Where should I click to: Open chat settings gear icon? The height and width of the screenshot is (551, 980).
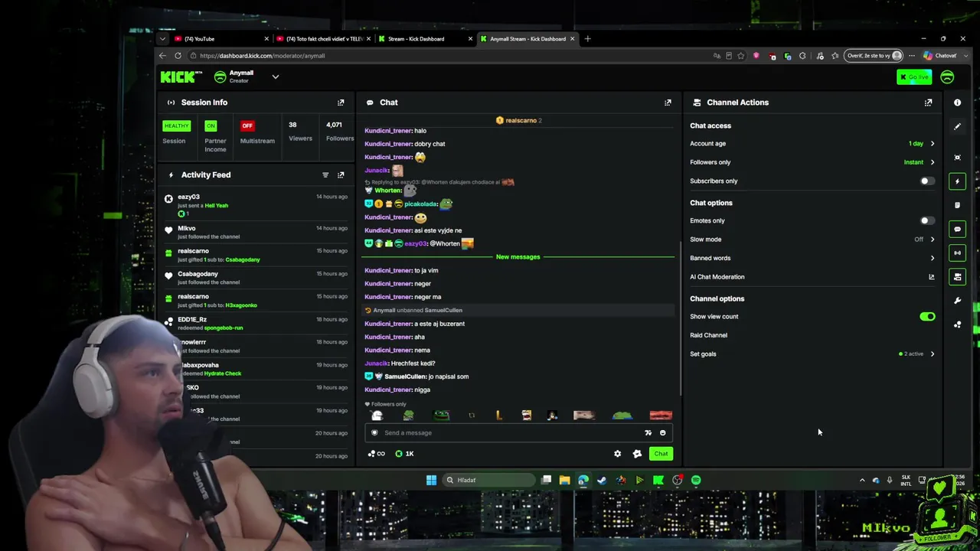(618, 454)
